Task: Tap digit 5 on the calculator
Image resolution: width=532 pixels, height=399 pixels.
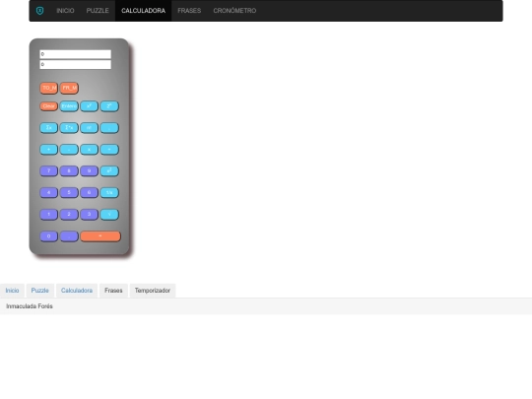Action: click(x=69, y=193)
